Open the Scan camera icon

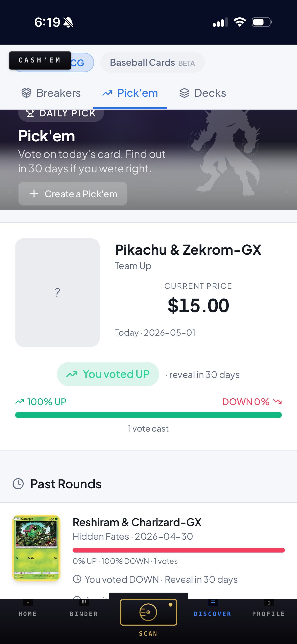[x=148, y=612]
